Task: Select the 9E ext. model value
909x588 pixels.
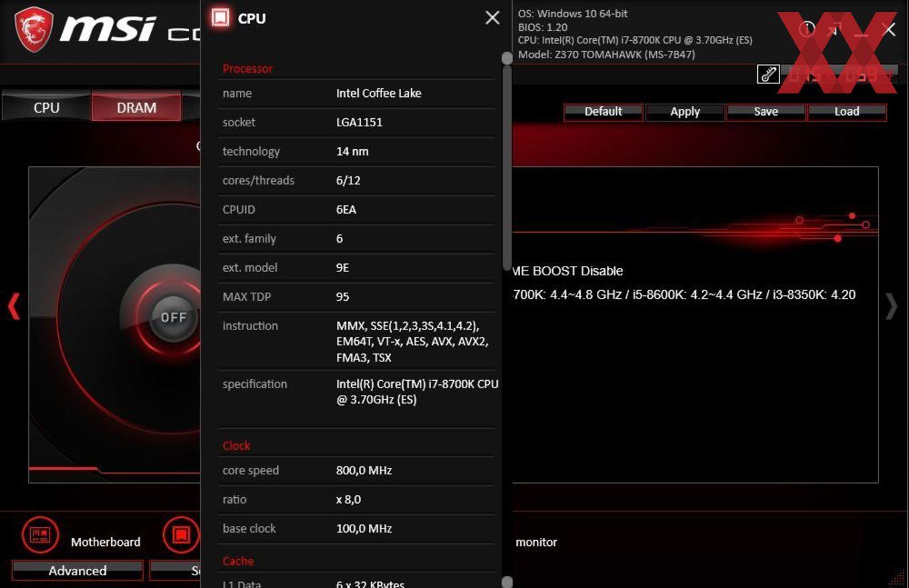Action: click(342, 268)
